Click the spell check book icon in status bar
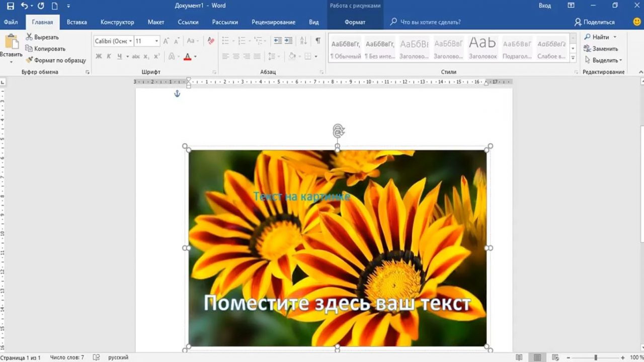 coord(96,357)
